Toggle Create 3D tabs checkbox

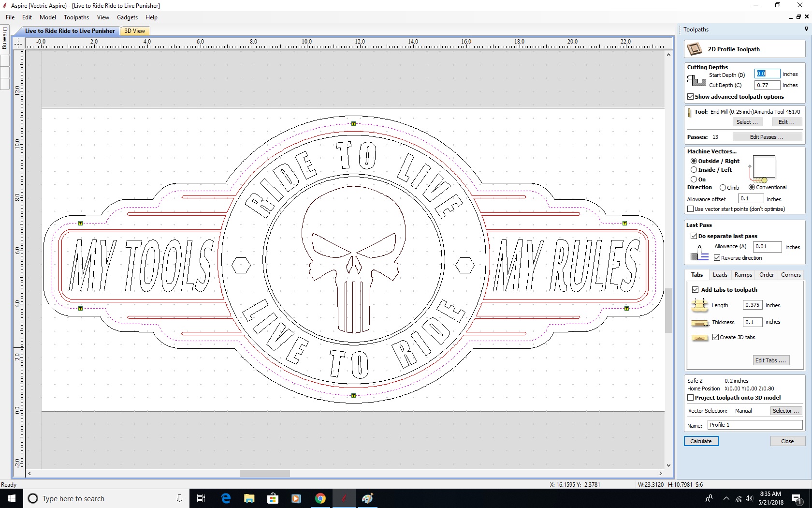click(x=715, y=337)
